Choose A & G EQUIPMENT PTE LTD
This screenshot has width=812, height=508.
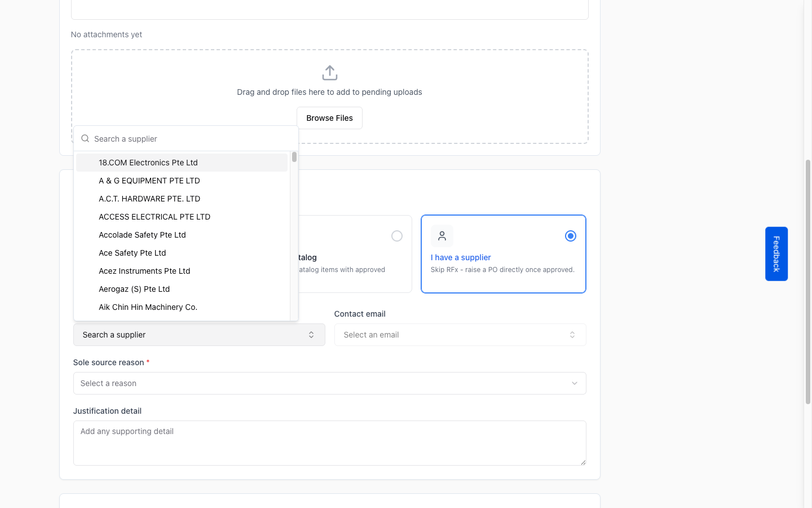tap(182, 181)
